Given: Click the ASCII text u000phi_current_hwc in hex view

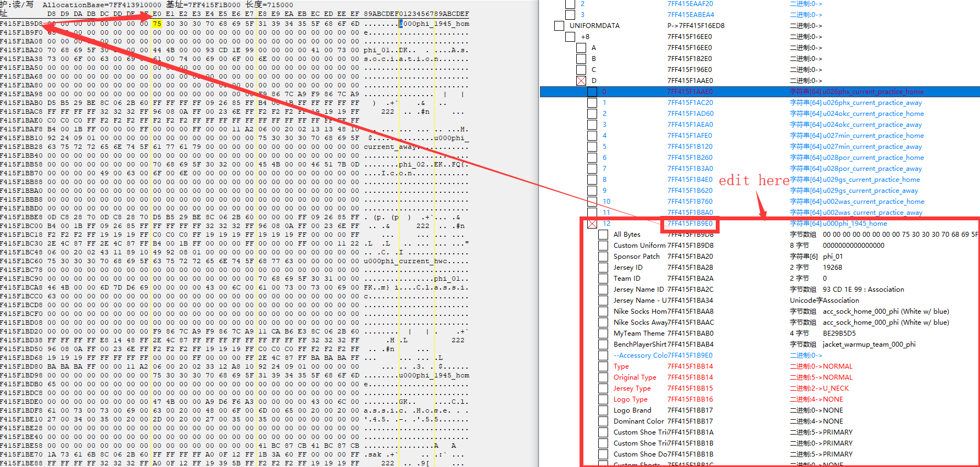Looking at the screenshot, I should tap(405, 261).
